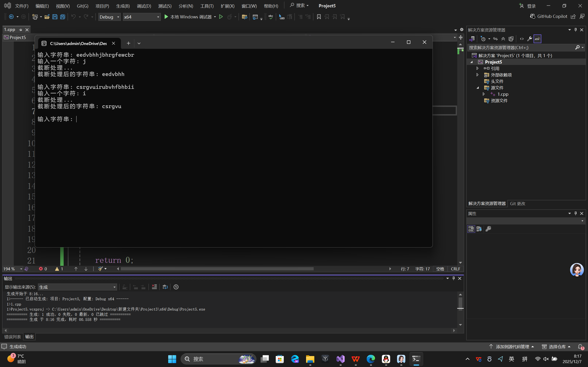Click the Open File toolbar icon
This screenshot has width=588, height=367.
point(47,17)
